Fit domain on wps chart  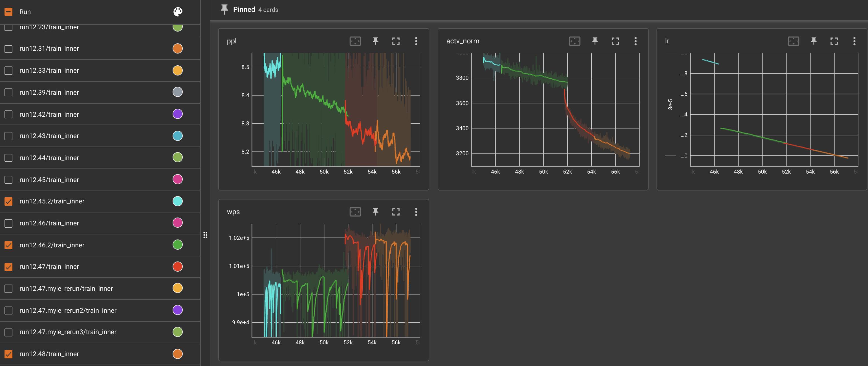(x=355, y=212)
